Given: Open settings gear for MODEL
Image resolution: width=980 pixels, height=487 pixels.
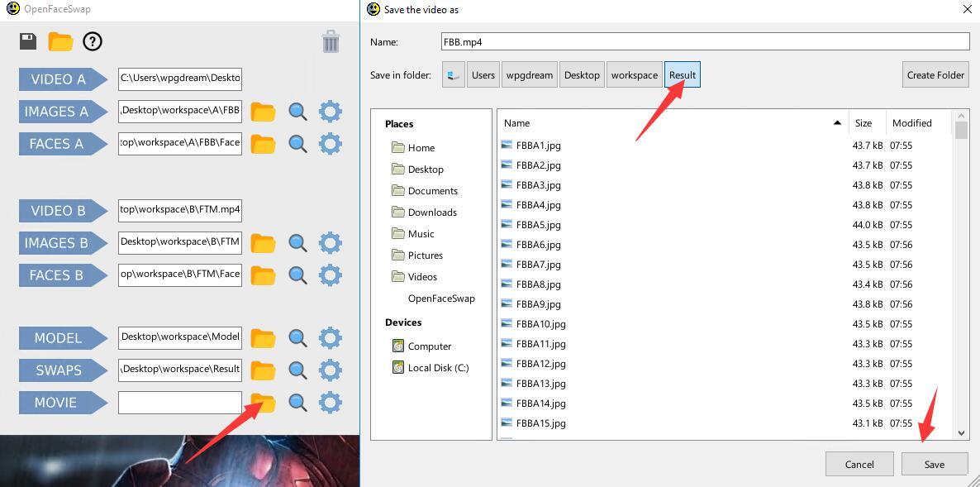Looking at the screenshot, I should point(330,338).
